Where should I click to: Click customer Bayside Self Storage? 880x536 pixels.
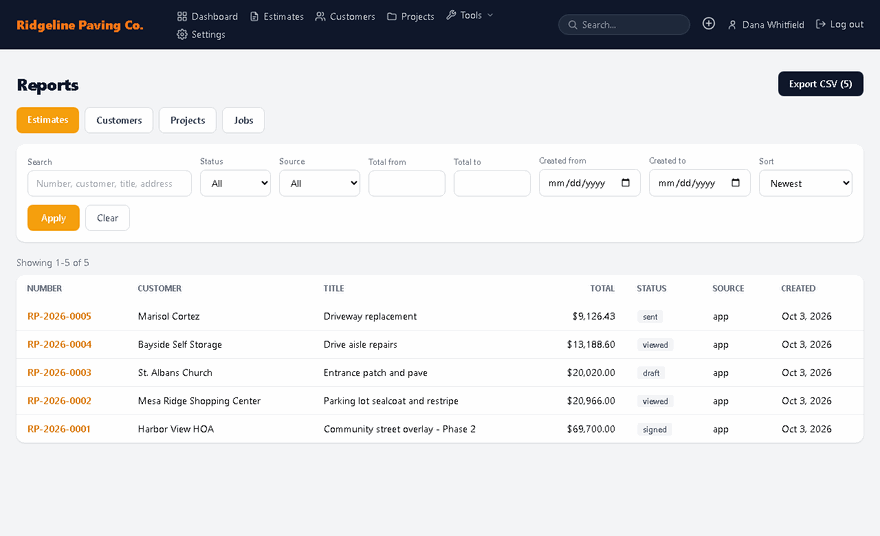(180, 345)
